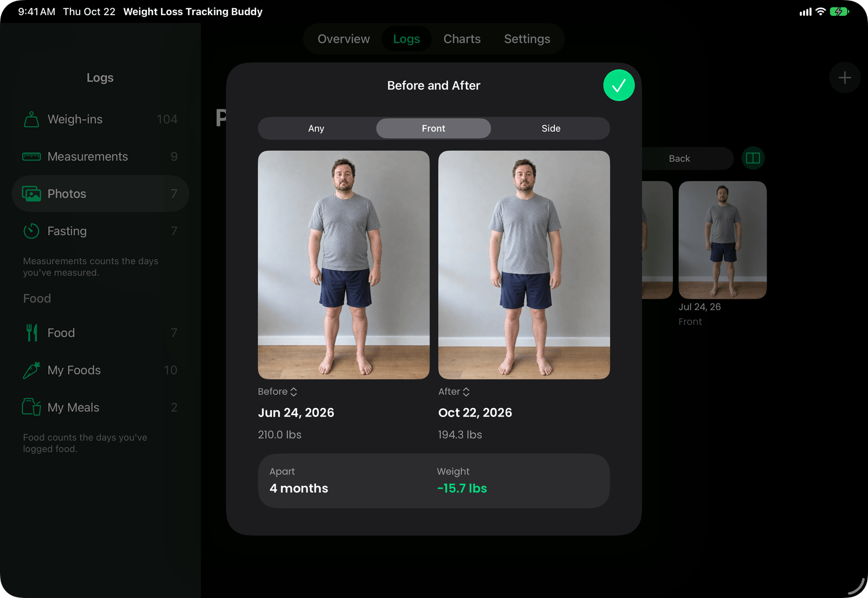
Task: Tap the 210.0 lbs weight value
Action: (x=279, y=435)
